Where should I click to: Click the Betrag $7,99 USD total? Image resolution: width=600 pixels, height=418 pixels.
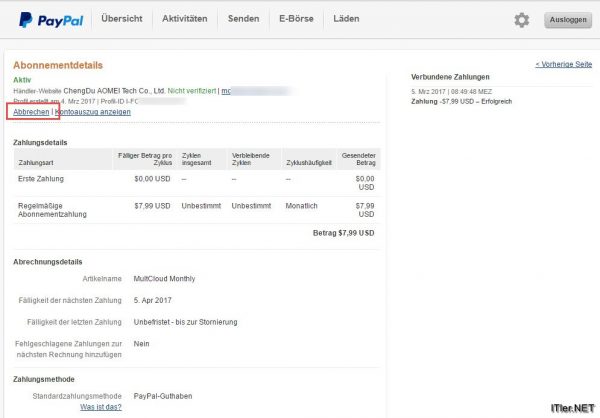click(x=344, y=233)
